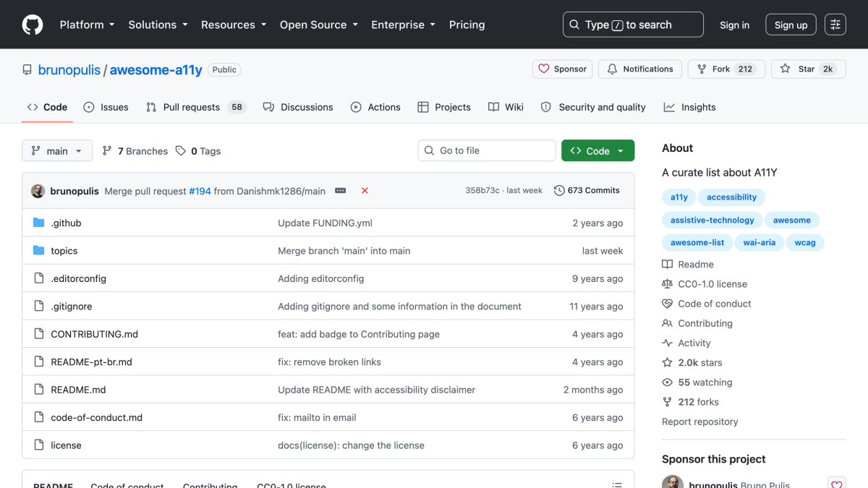Click the star icon next to 2.0k stars
Screen dimensions: 868x488
tap(667, 363)
